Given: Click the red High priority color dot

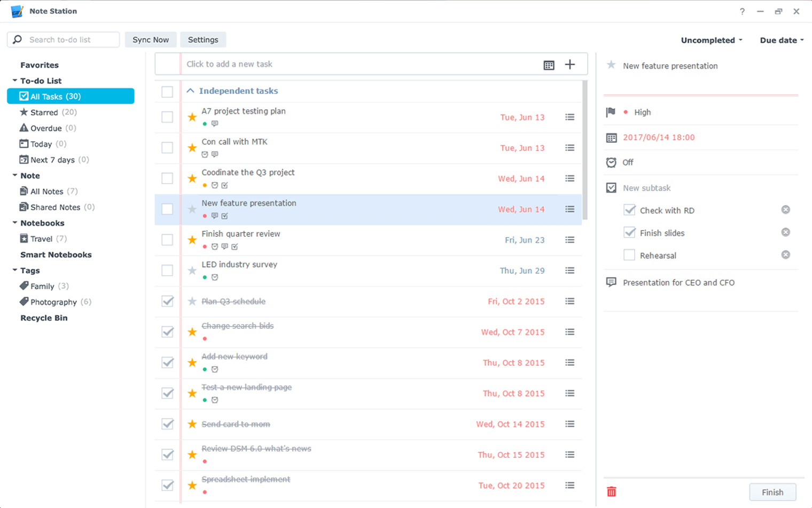Looking at the screenshot, I should coord(624,112).
